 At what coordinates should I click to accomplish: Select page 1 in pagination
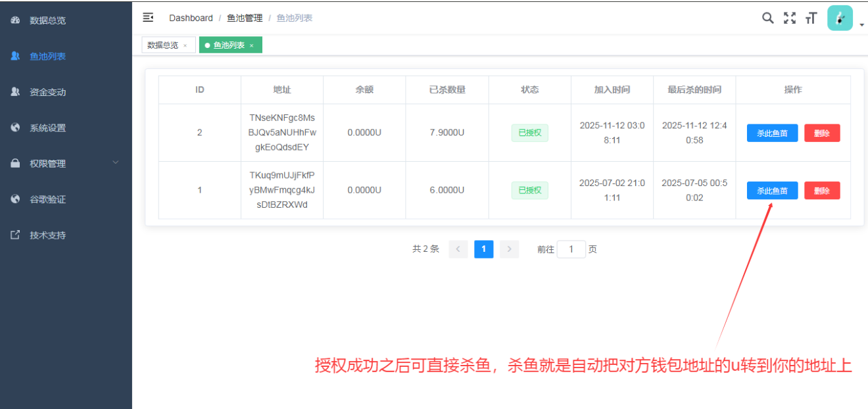point(483,249)
